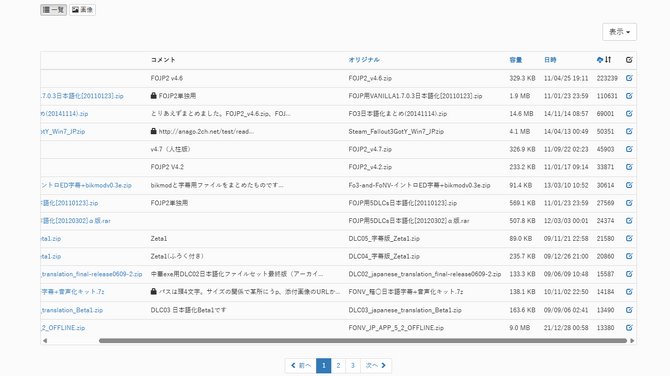
Task: Sort by download count icon header
Action: point(604,60)
